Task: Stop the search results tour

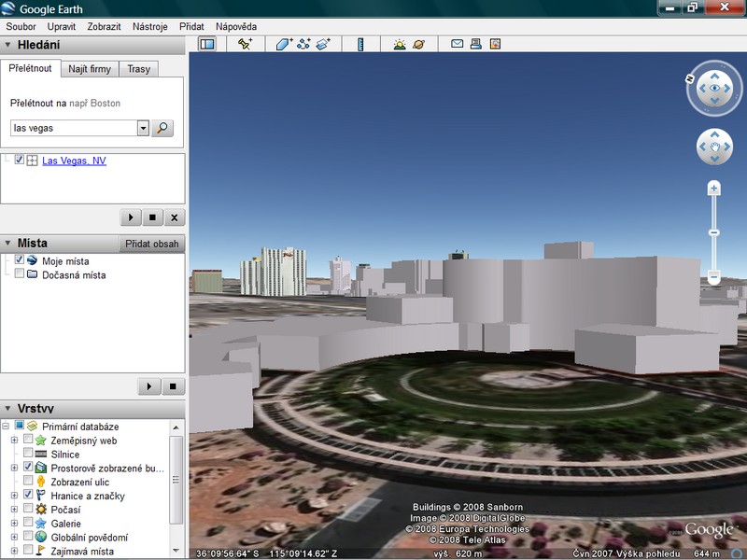Action: pos(152,217)
